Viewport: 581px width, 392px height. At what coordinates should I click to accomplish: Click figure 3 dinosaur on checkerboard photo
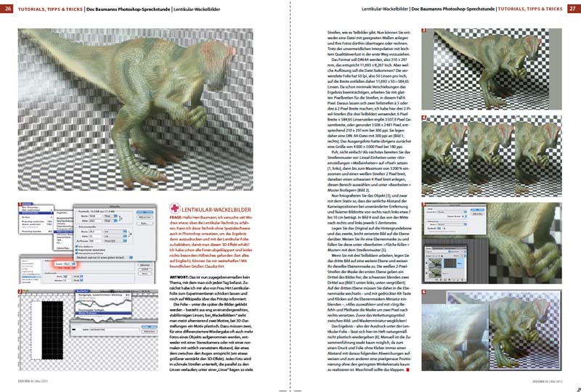click(492, 69)
